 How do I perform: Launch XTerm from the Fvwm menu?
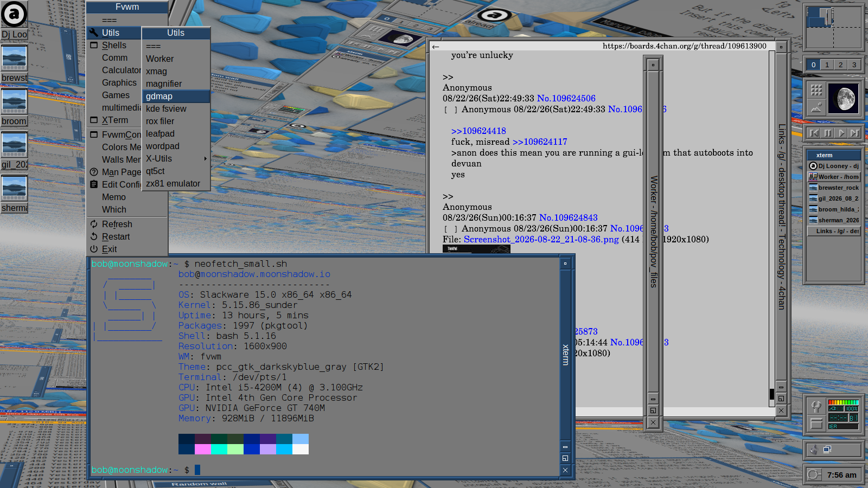[114, 120]
